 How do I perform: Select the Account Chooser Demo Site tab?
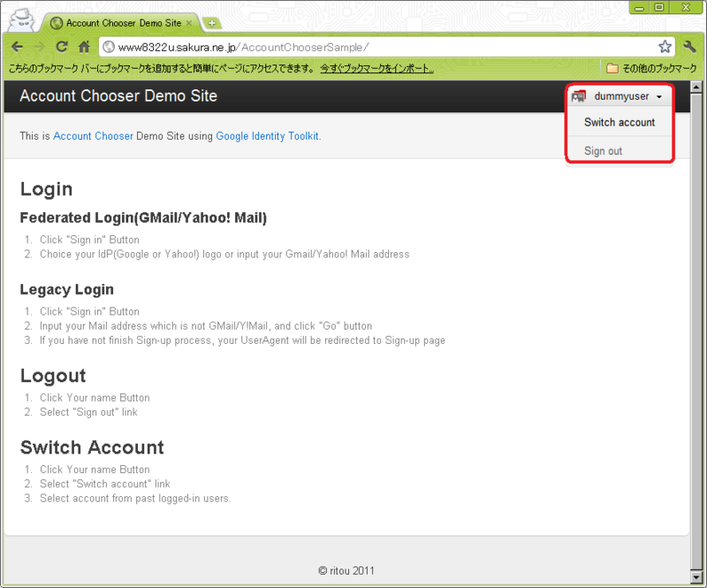pyautogui.click(x=120, y=23)
